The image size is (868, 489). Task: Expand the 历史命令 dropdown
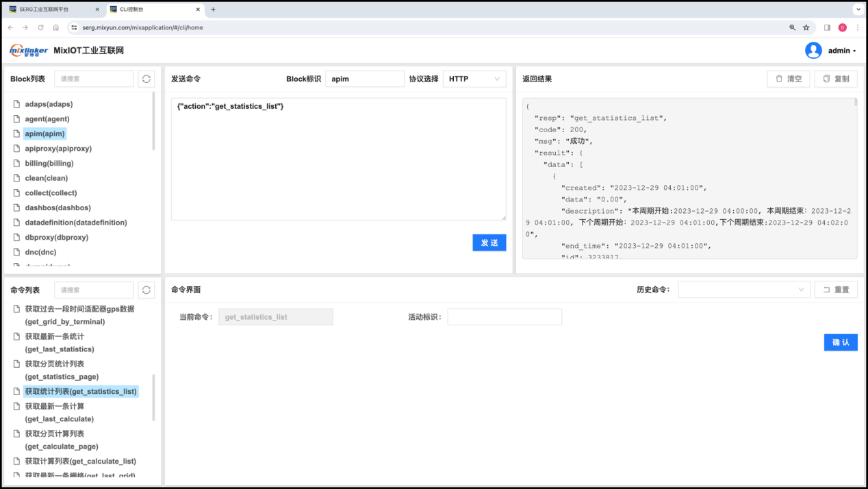[743, 290]
